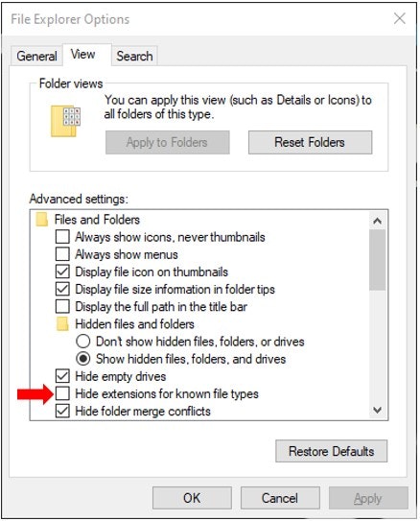Click Restore Defaults
420x521 pixels.
331,451
